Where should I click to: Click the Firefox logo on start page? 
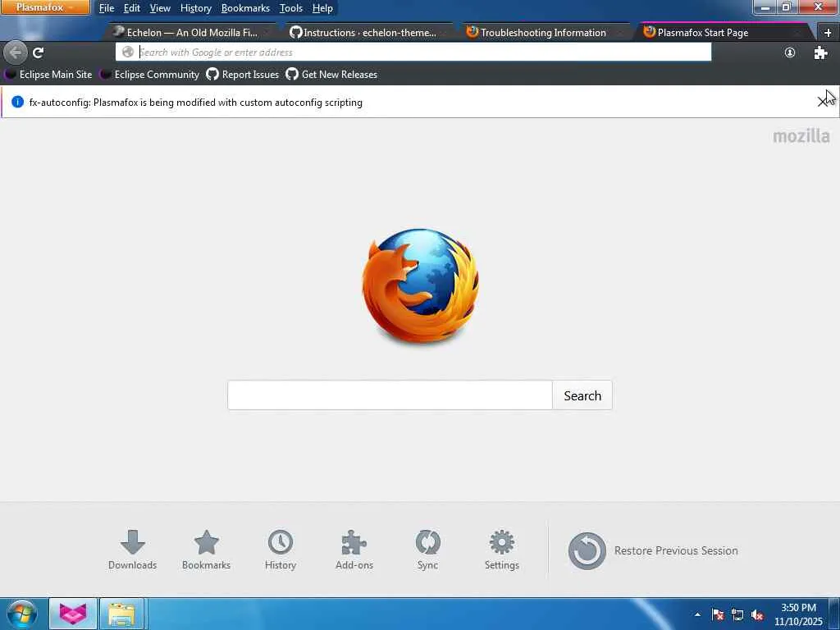421,286
